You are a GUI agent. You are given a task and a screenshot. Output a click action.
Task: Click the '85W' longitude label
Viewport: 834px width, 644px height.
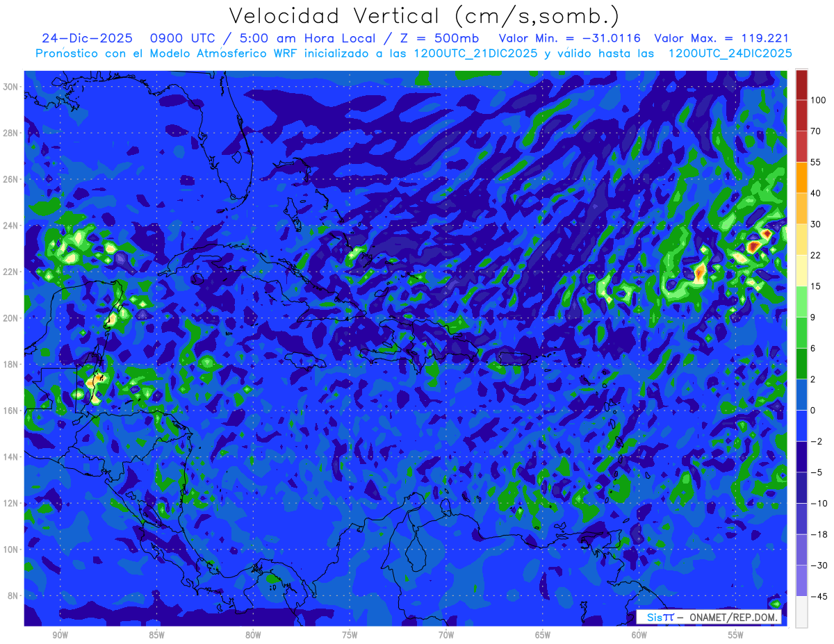click(156, 635)
